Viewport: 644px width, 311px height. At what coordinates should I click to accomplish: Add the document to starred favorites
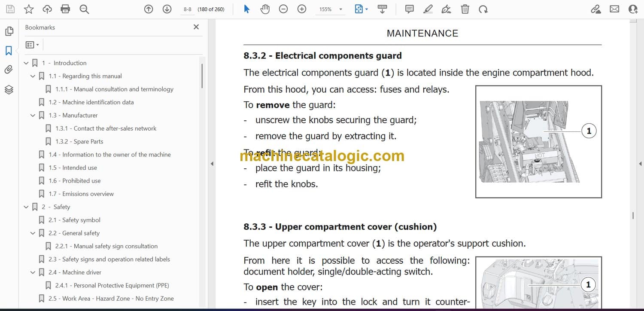[28, 9]
